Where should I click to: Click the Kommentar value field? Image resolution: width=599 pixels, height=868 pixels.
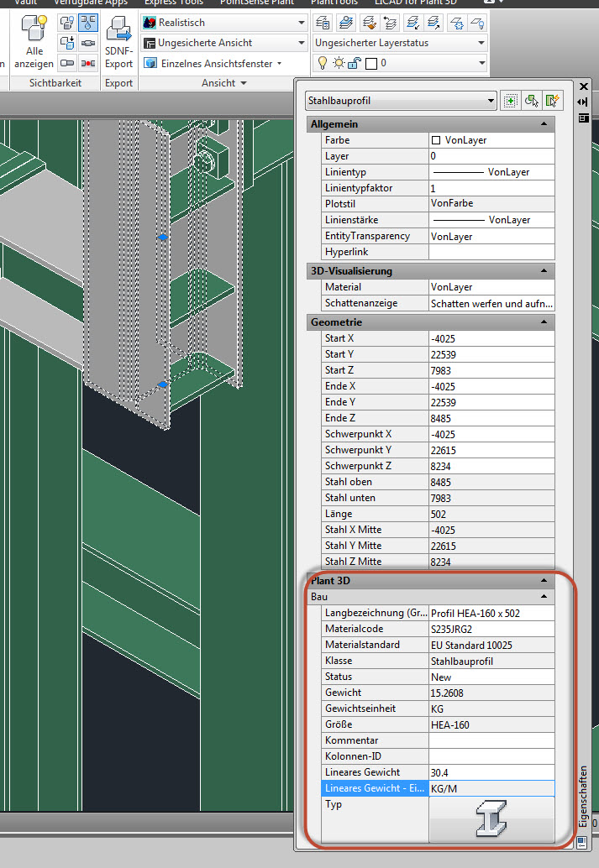click(x=491, y=740)
